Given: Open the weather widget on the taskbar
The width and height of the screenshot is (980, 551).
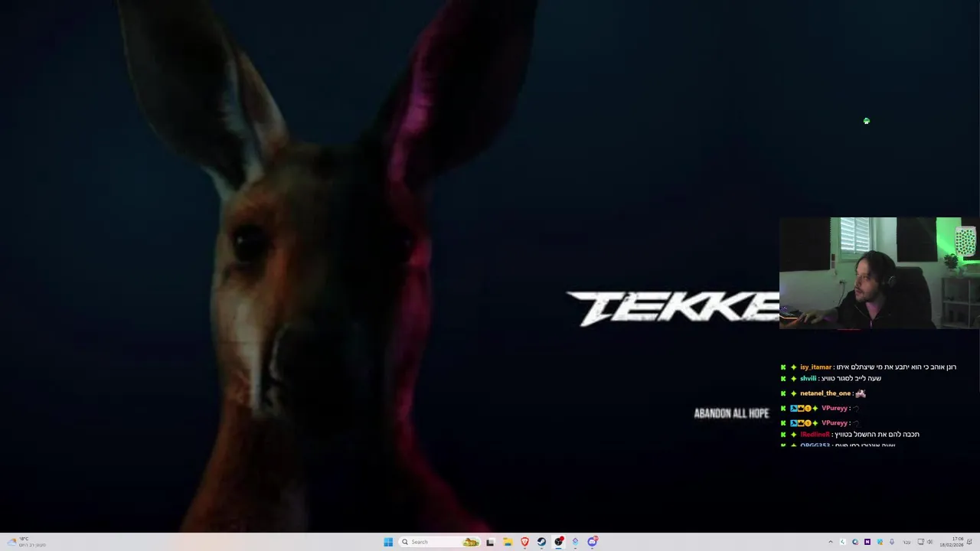Looking at the screenshot, I should click(x=27, y=542).
